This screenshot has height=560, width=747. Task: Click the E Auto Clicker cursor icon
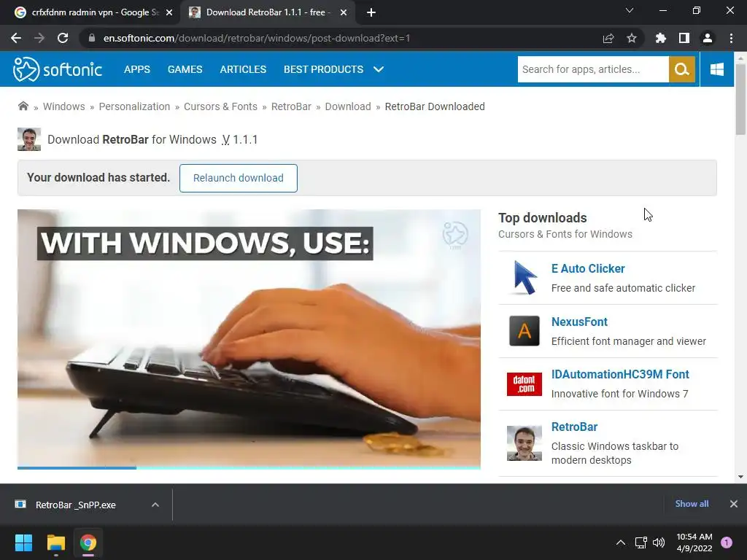click(525, 278)
